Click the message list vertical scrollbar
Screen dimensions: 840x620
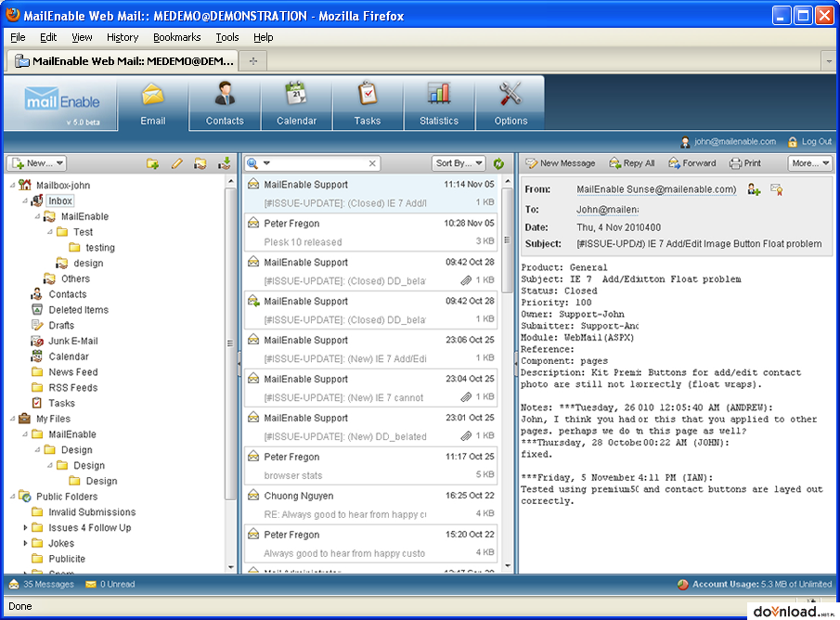507,240
